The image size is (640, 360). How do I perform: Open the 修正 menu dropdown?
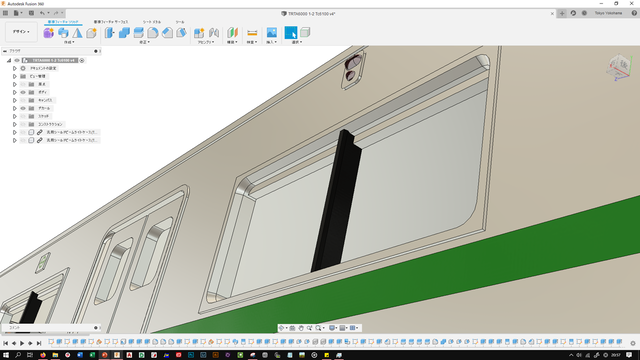(144, 42)
